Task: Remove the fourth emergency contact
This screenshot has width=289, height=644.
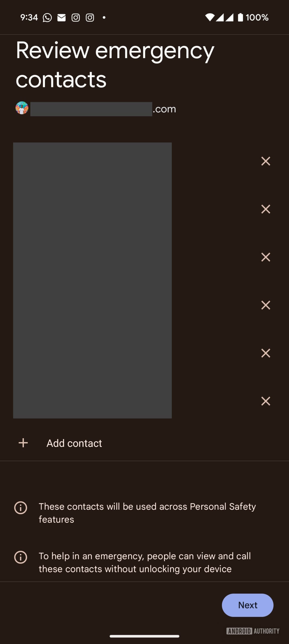Action: [266, 305]
